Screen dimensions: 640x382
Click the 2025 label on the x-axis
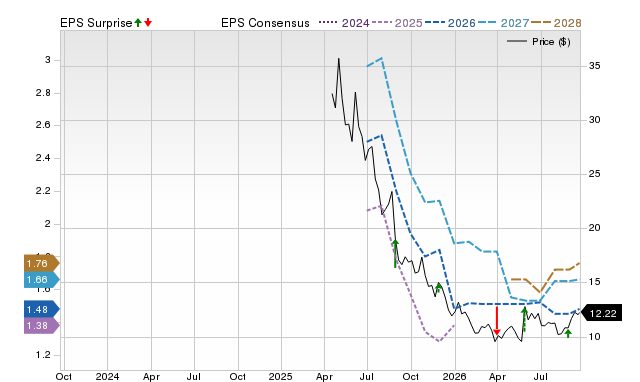280,377
